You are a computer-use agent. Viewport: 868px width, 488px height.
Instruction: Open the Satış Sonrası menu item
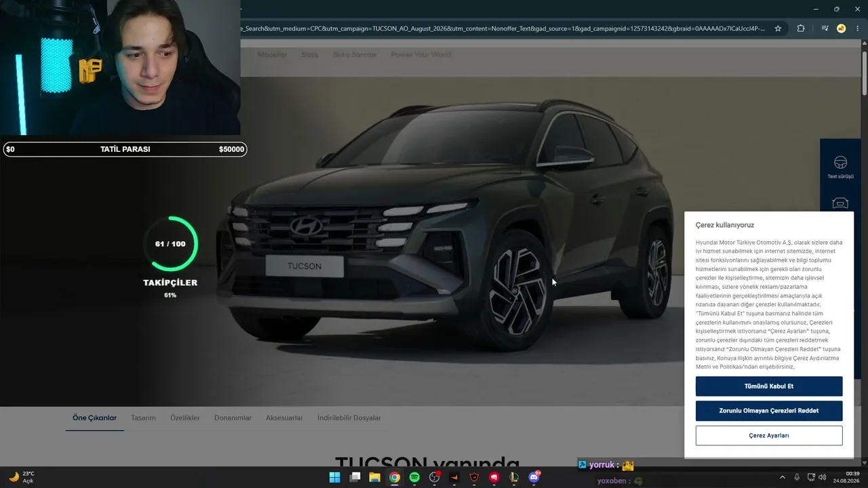coord(355,54)
